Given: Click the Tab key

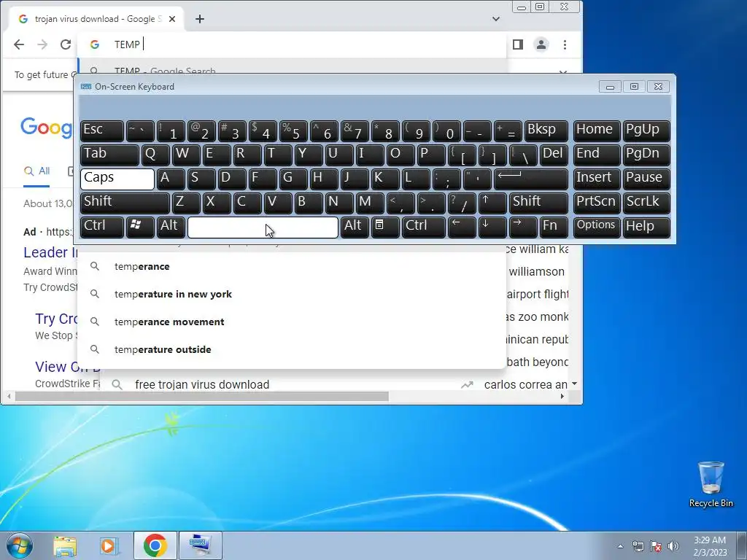Looking at the screenshot, I should (x=109, y=155).
